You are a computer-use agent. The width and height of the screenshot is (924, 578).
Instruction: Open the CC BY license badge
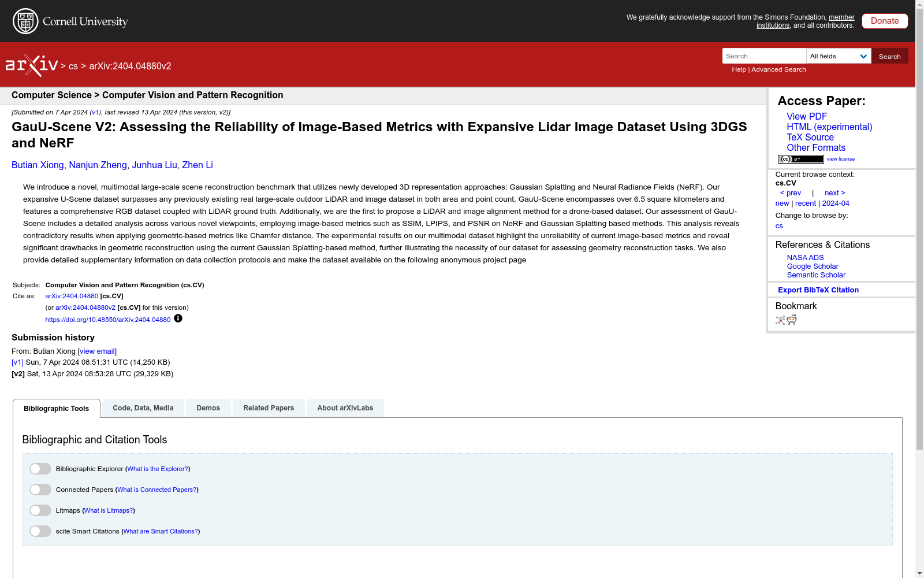800,159
